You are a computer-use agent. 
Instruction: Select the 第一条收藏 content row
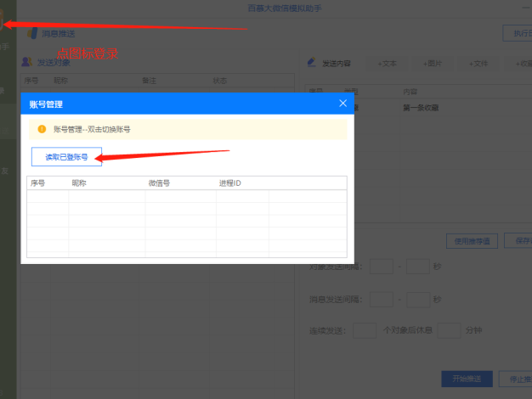coord(421,108)
